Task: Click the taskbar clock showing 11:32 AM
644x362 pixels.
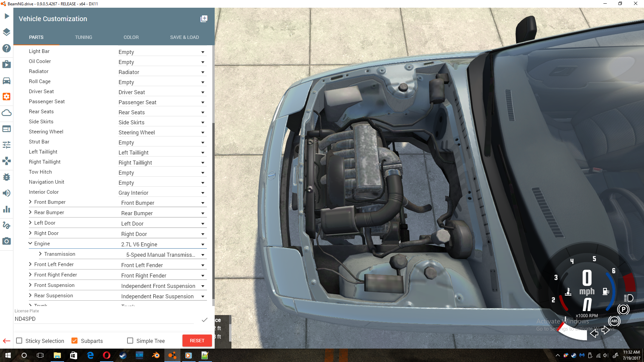Action: (631, 355)
